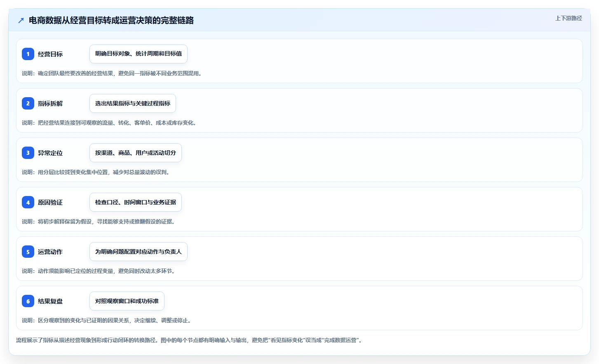Click the 上下游路径 label in the header

pos(568,18)
